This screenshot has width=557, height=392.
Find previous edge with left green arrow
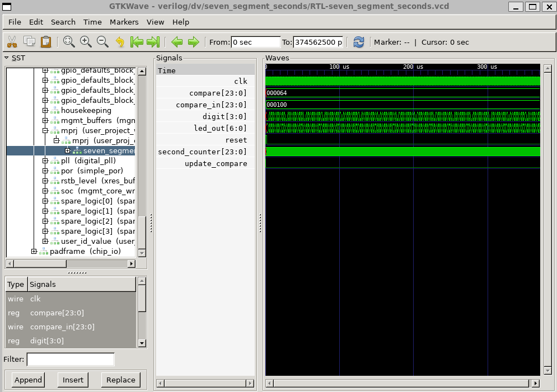pyautogui.click(x=176, y=42)
